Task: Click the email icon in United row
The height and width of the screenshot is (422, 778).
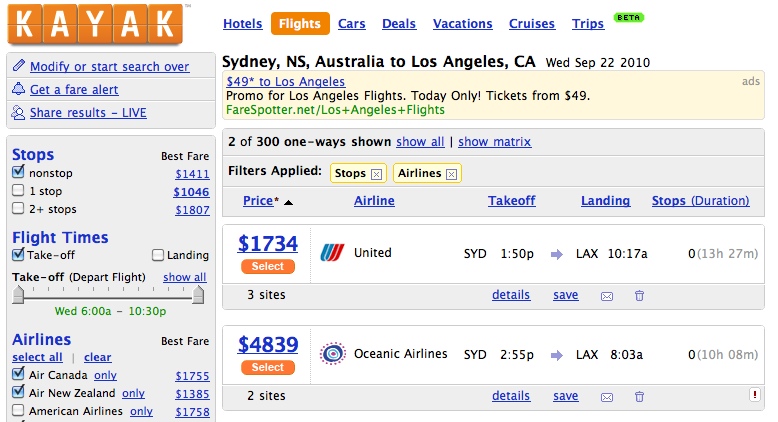Action: pyautogui.click(x=606, y=296)
